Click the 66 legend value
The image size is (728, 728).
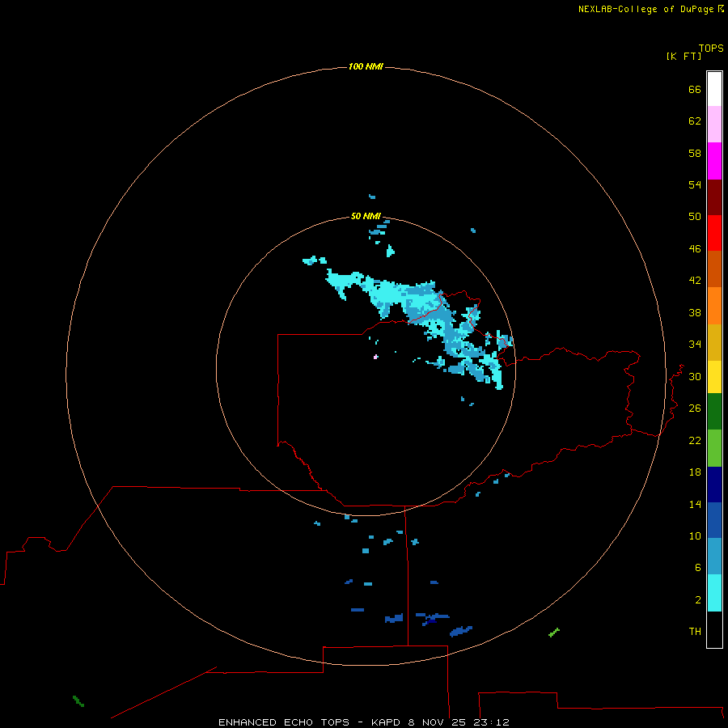point(695,89)
